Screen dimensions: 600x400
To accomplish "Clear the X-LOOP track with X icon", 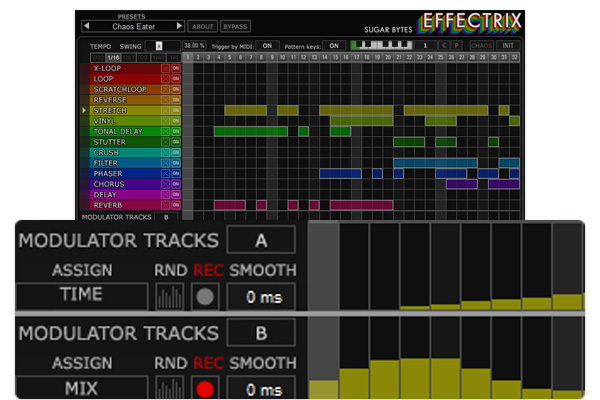I will click(x=165, y=67).
